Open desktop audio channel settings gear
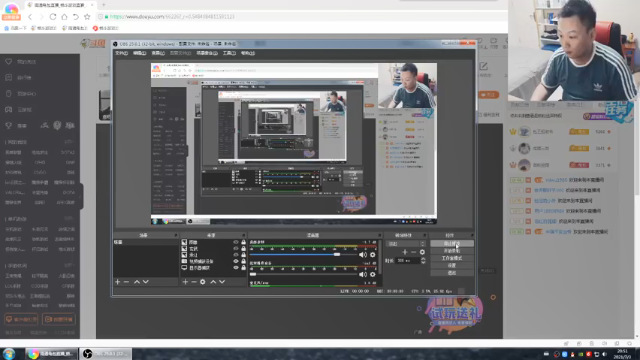The image size is (640, 360). tap(373, 255)
